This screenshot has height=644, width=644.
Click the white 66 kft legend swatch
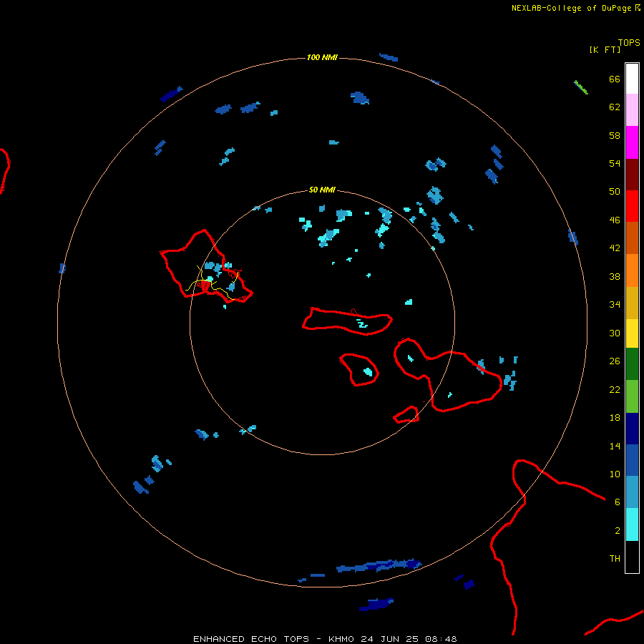pyautogui.click(x=632, y=79)
